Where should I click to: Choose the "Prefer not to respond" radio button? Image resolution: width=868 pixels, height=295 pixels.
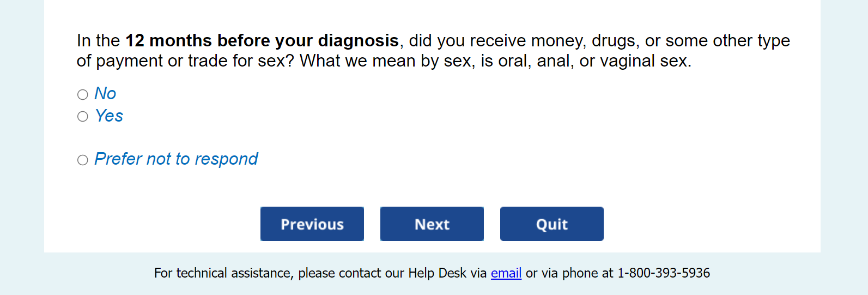click(x=83, y=160)
